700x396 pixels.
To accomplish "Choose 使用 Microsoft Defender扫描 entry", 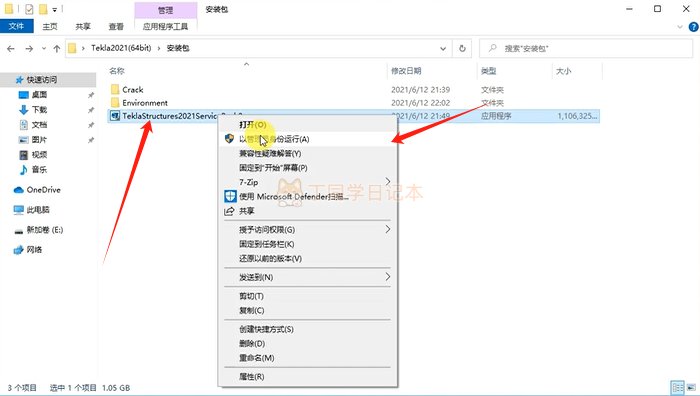I will pyautogui.click(x=308, y=196).
